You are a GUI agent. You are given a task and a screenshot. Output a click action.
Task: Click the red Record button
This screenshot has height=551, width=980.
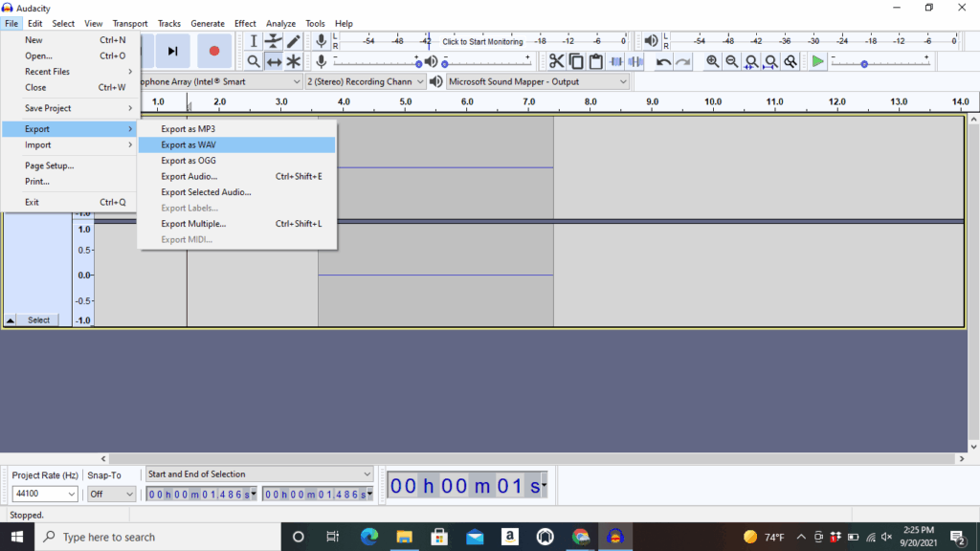214,51
